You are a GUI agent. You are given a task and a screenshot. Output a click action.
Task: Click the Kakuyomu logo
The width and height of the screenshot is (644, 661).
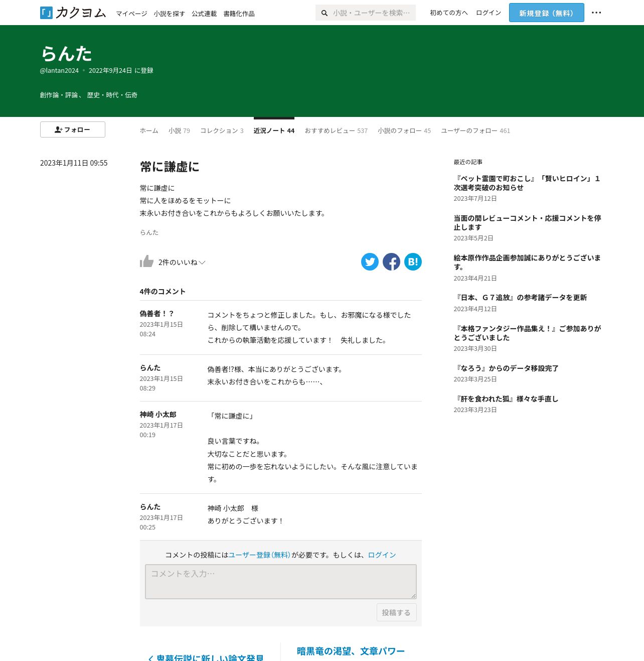click(x=73, y=13)
